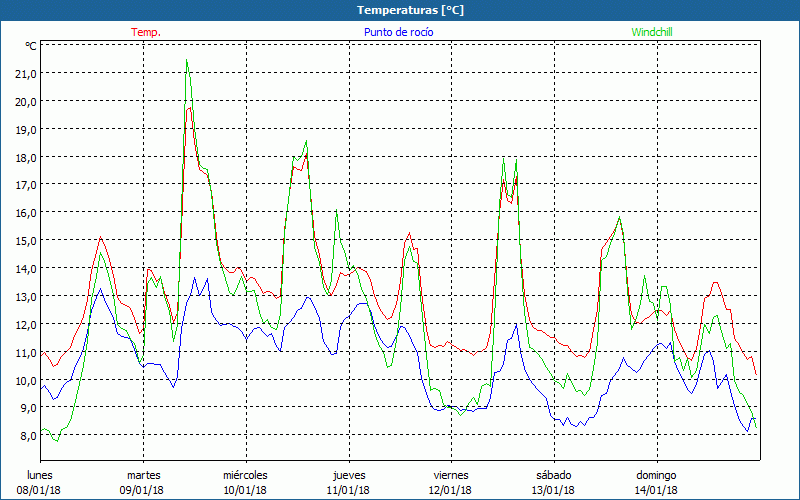
Task: Select the miércoles day label
Action: (x=245, y=475)
